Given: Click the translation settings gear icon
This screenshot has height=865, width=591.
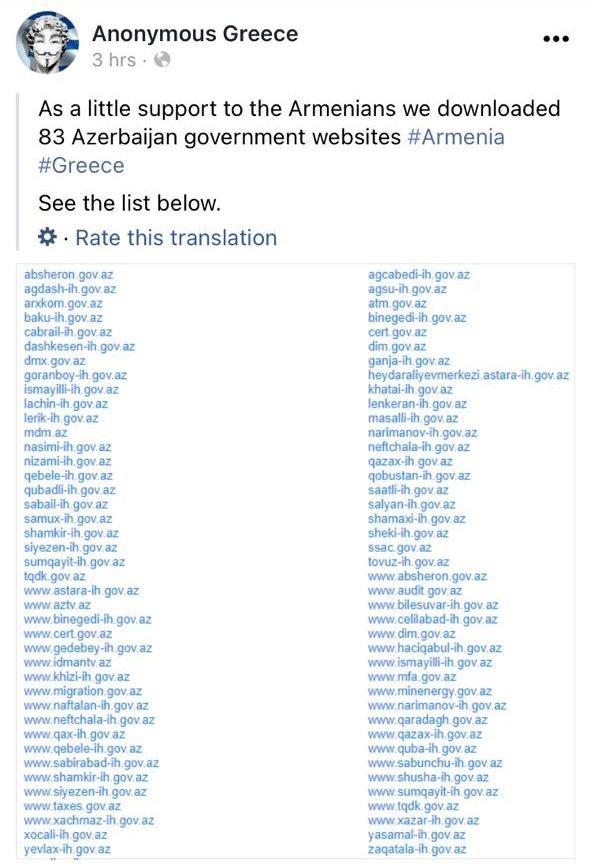Looking at the screenshot, I should (47, 237).
